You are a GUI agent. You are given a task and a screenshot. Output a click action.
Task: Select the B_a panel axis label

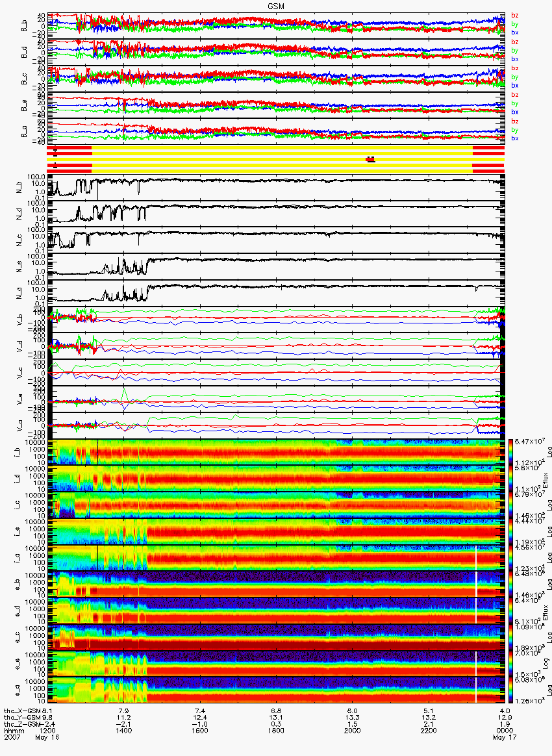pyautogui.click(x=23, y=132)
